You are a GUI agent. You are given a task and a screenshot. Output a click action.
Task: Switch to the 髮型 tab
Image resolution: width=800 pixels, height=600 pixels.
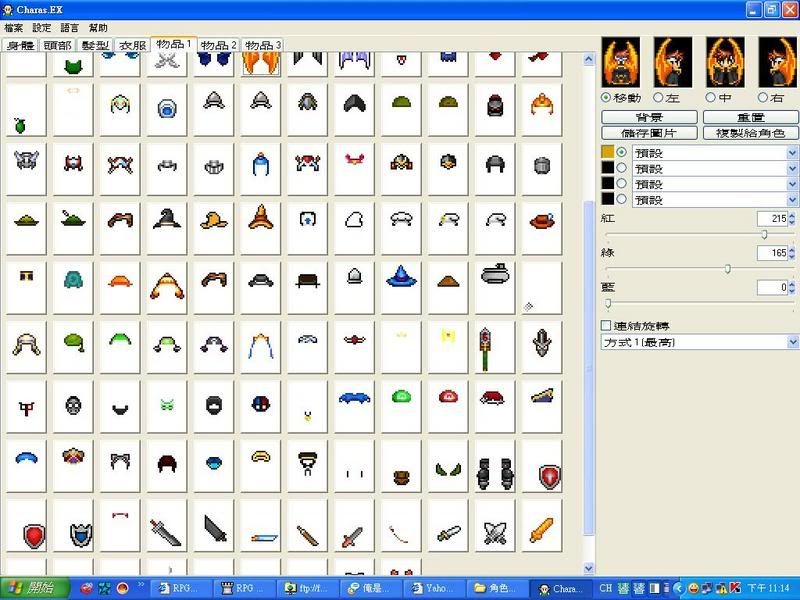tap(96, 45)
